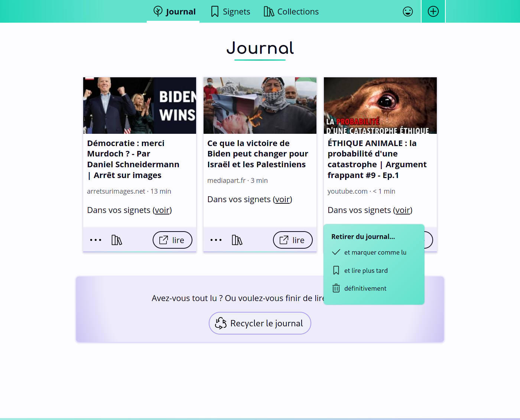The image size is (520, 420).
Task: Click "lire" on the Mediapart article
Action: coord(293,240)
